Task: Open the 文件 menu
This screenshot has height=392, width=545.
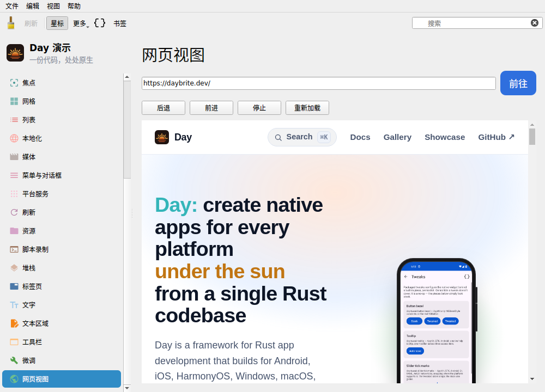Action: 12,6
